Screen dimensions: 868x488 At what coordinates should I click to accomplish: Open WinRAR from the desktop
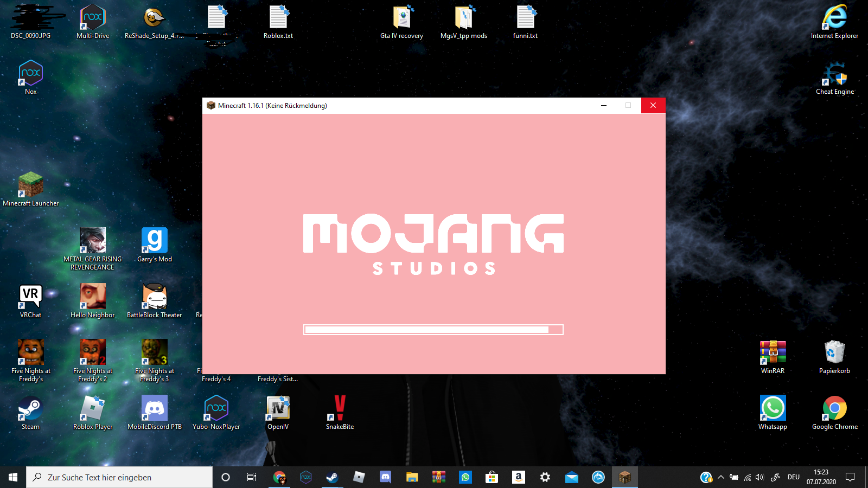773,352
